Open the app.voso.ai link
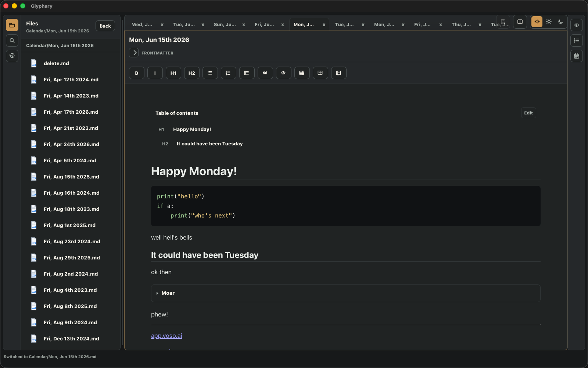 [166, 336]
